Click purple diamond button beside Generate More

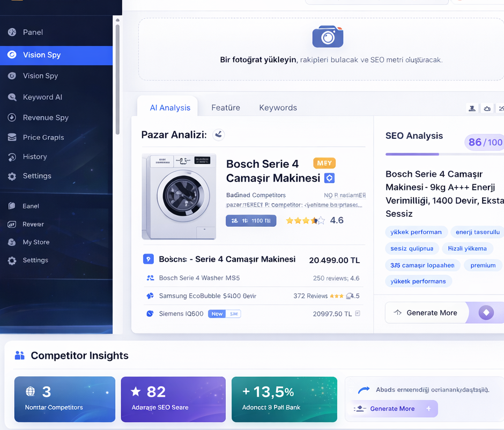click(486, 313)
